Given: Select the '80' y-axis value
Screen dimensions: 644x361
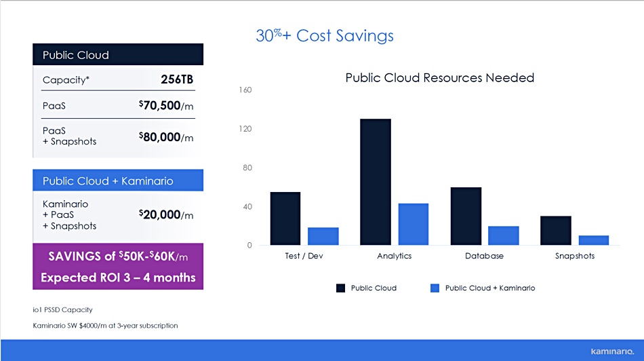Looking at the screenshot, I should (247, 168).
